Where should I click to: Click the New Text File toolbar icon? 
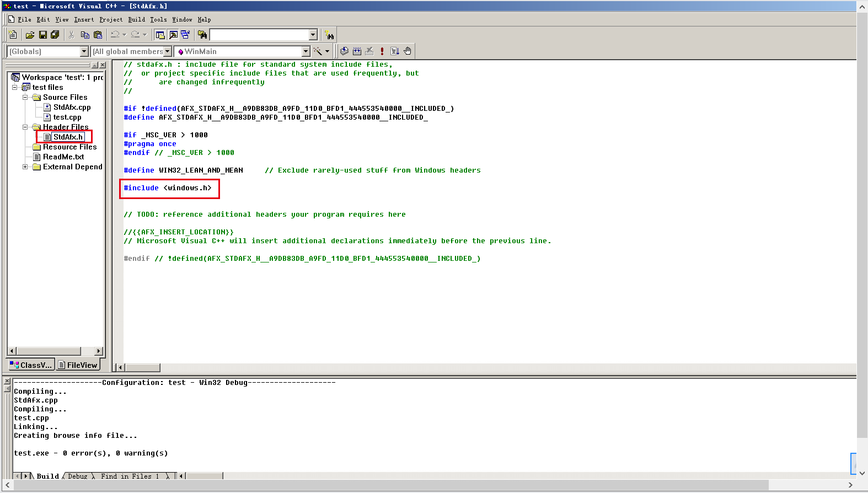pyautogui.click(x=13, y=35)
